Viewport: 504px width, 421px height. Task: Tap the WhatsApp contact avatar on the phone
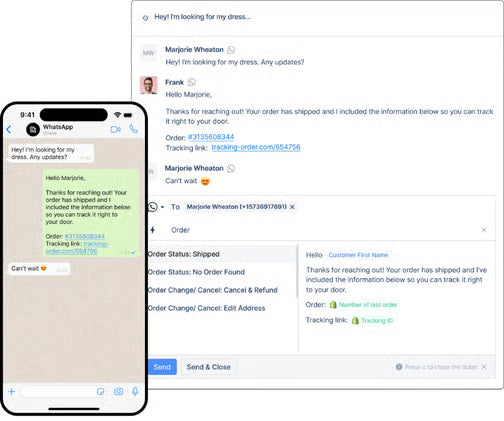[x=33, y=130]
